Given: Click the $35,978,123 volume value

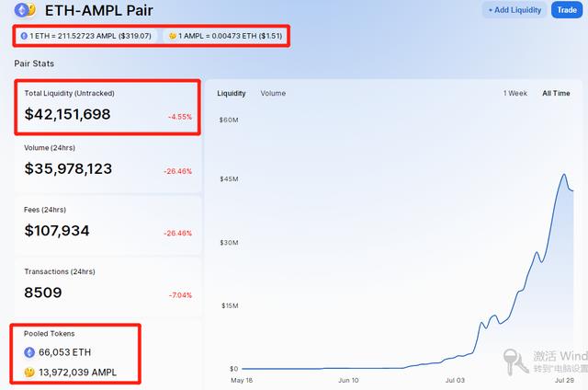Looking at the screenshot, I should coord(68,169).
